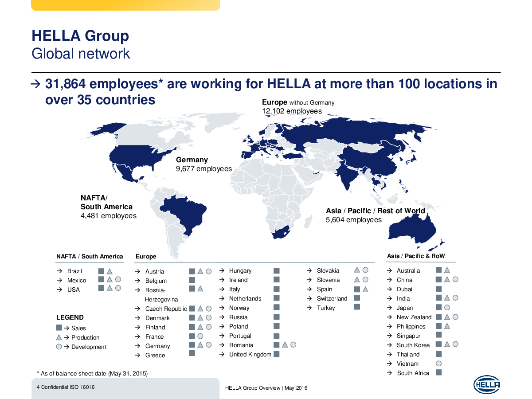Click 'Europe without Germany' map label
The width and height of the screenshot is (532, 399).
pyautogui.click(x=298, y=102)
